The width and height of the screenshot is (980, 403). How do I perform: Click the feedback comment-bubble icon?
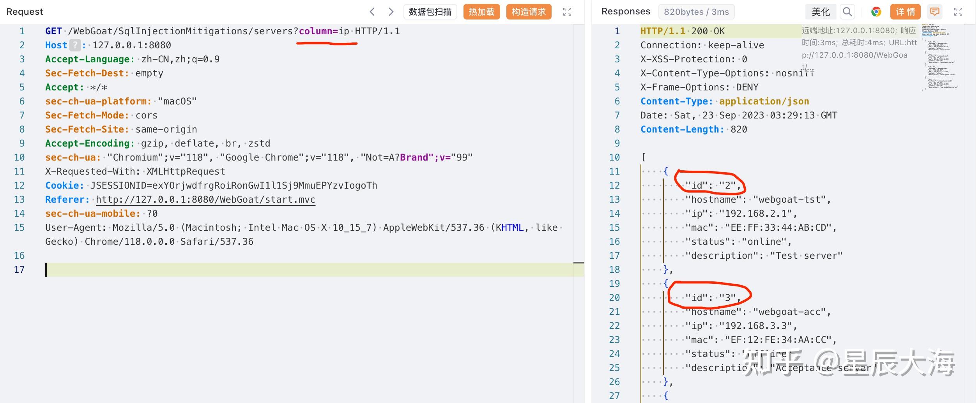(x=935, y=12)
